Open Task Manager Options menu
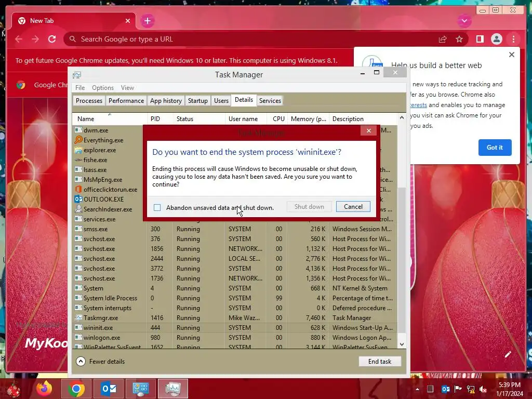 pos(103,87)
